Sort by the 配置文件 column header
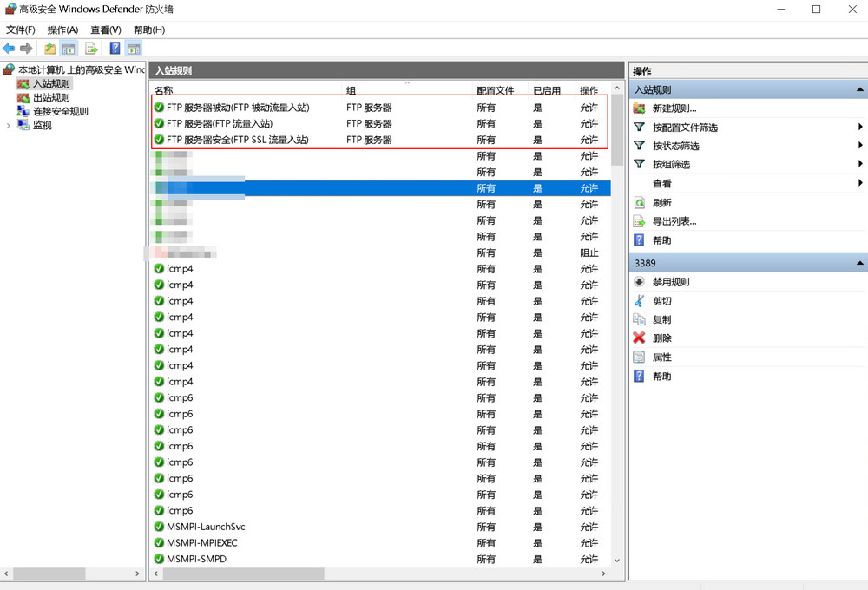The image size is (868, 590). click(x=496, y=90)
